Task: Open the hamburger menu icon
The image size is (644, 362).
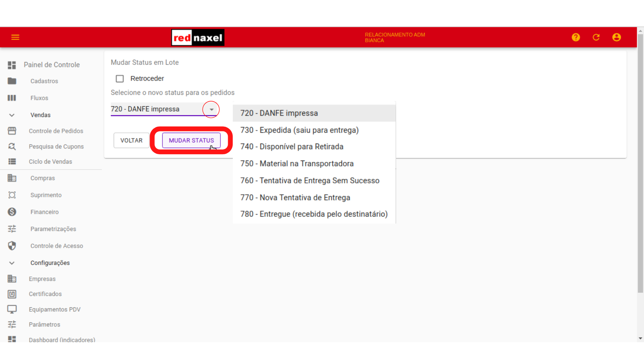Action: tap(15, 37)
